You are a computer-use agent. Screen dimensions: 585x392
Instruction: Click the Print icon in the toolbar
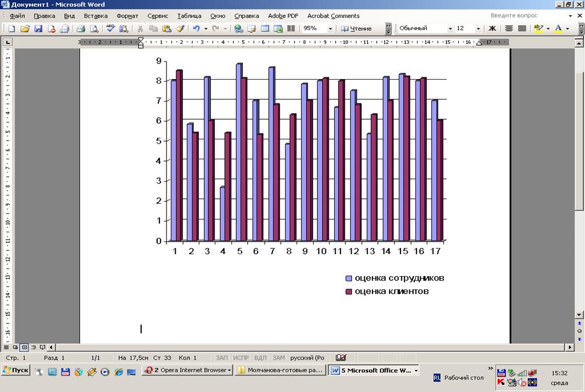[x=80, y=29]
